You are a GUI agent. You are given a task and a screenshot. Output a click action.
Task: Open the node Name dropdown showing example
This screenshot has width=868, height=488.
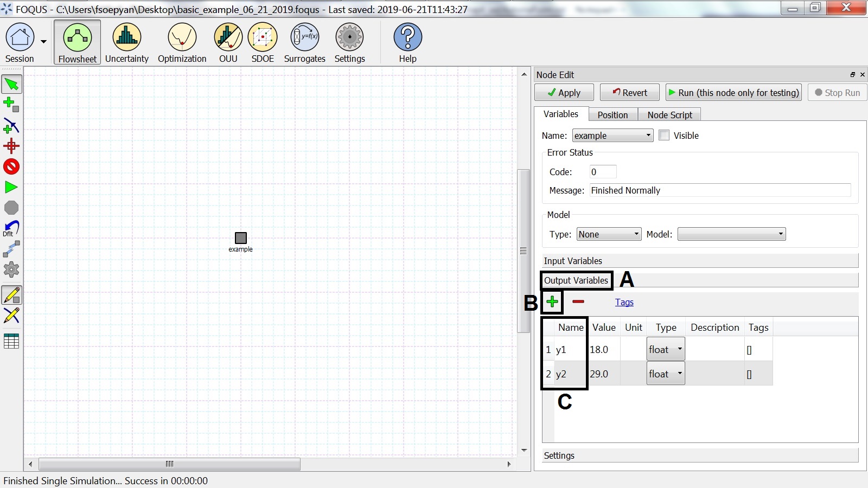pyautogui.click(x=612, y=136)
